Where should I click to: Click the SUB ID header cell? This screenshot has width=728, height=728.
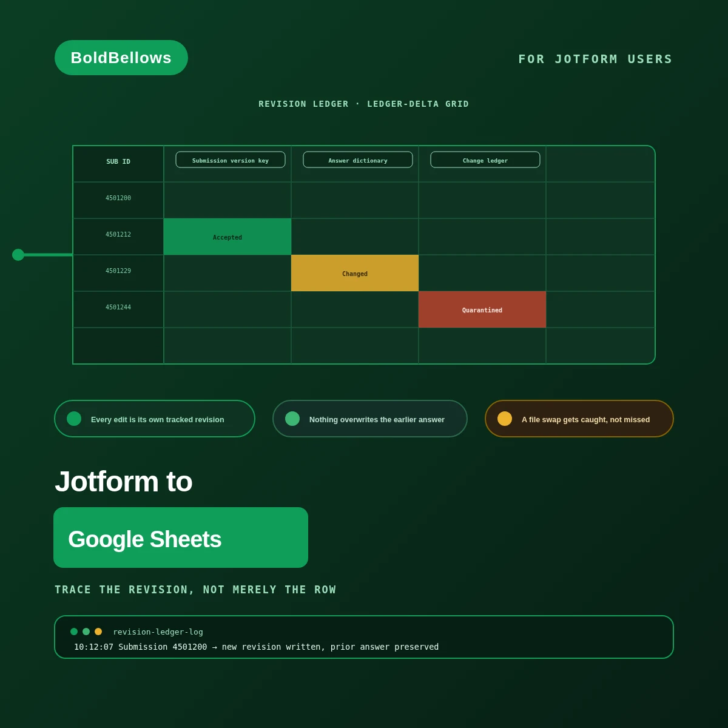point(118,164)
